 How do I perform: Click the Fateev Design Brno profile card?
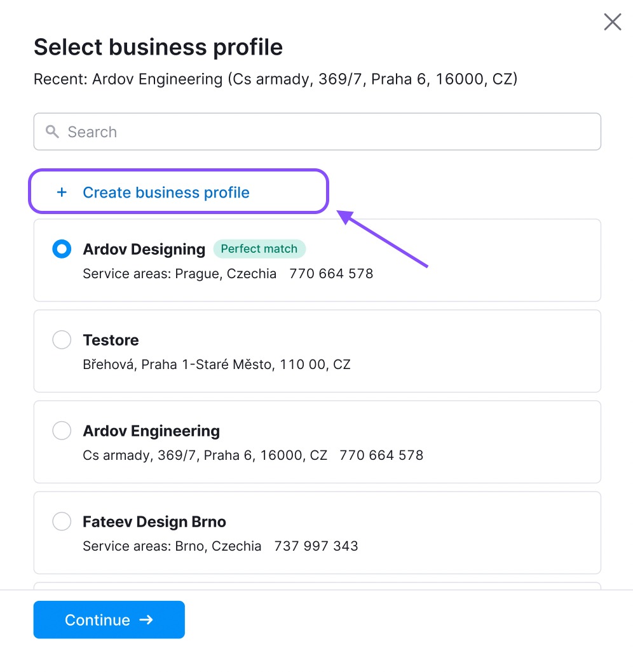point(318,533)
